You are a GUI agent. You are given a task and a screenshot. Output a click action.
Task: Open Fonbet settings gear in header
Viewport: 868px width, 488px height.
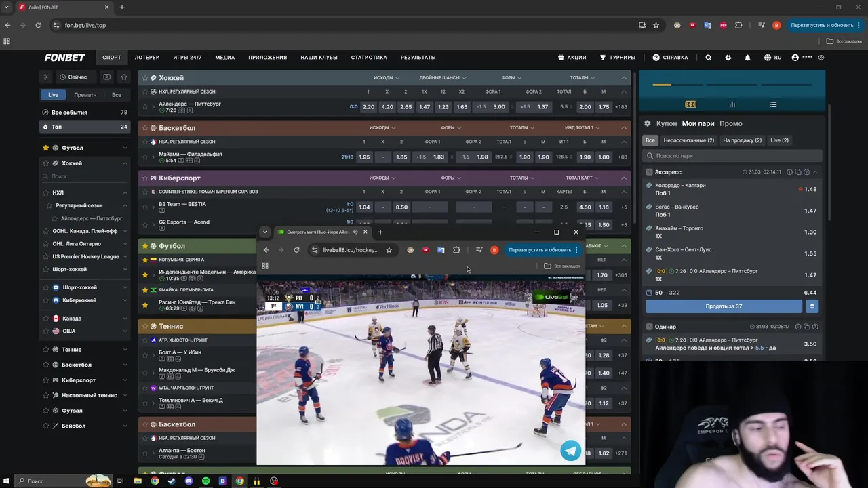point(728,58)
